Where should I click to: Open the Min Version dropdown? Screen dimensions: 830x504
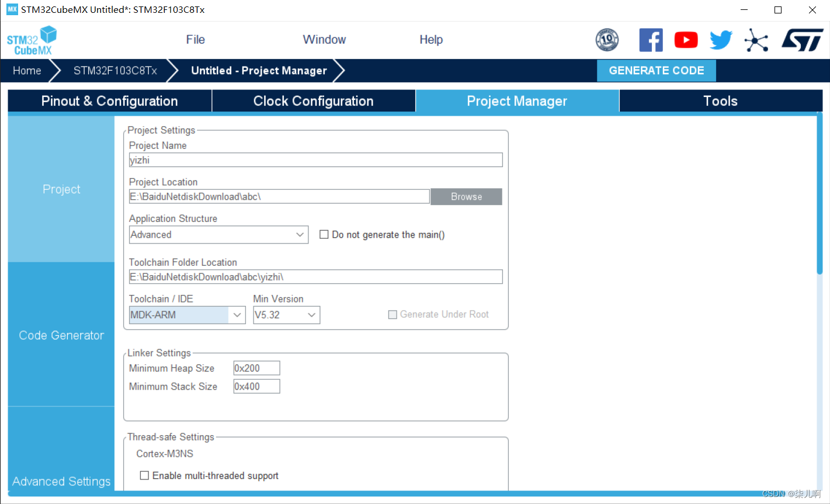pyautogui.click(x=286, y=315)
